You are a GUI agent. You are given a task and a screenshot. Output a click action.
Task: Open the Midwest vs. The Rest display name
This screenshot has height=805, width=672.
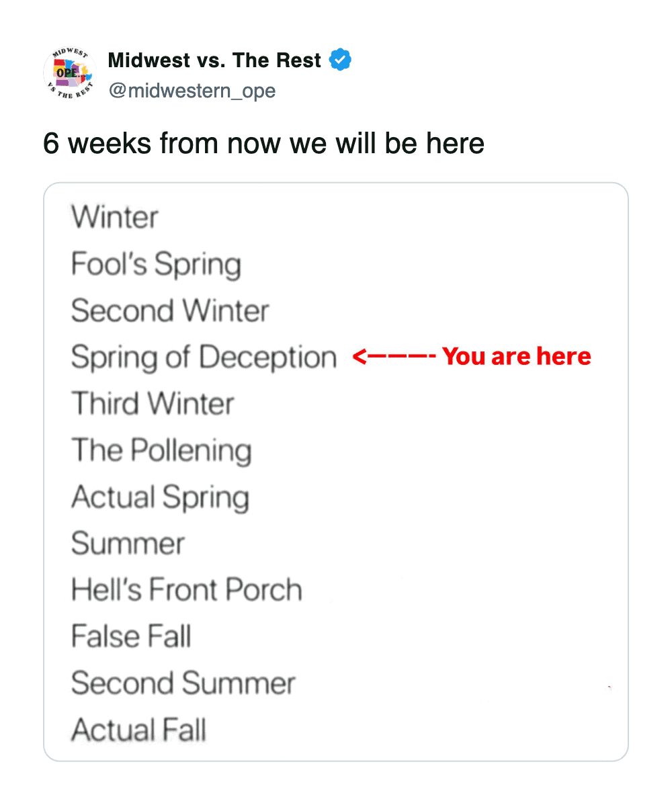tap(214, 60)
